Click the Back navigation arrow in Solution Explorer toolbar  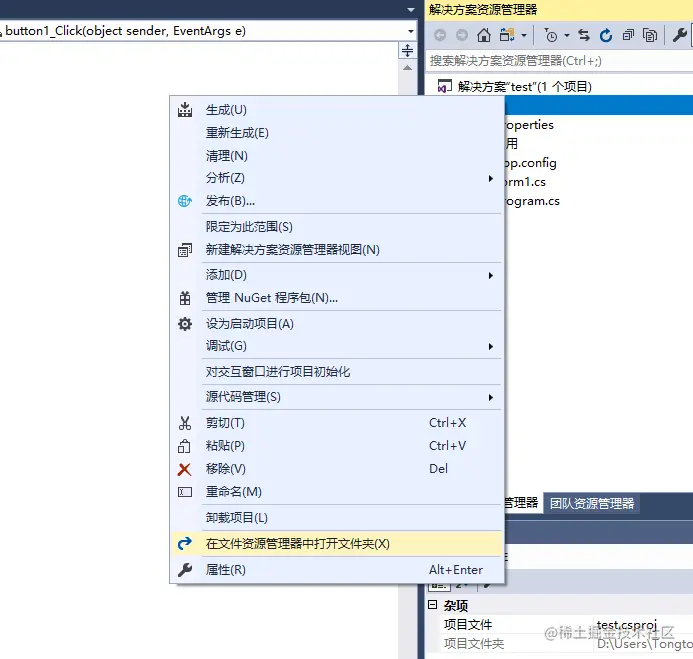pos(440,35)
